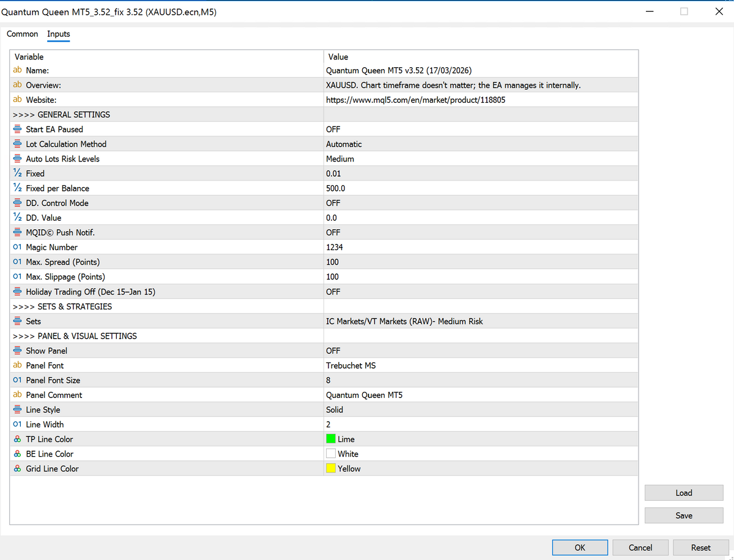Viewport: 734px width, 560px height.
Task: Click the White color swatch
Action: tap(331, 454)
